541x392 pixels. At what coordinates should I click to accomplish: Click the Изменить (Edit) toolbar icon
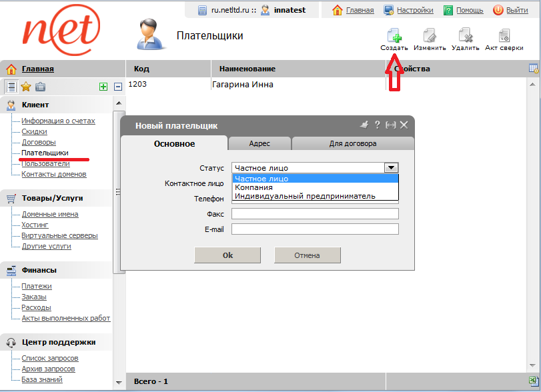430,35
